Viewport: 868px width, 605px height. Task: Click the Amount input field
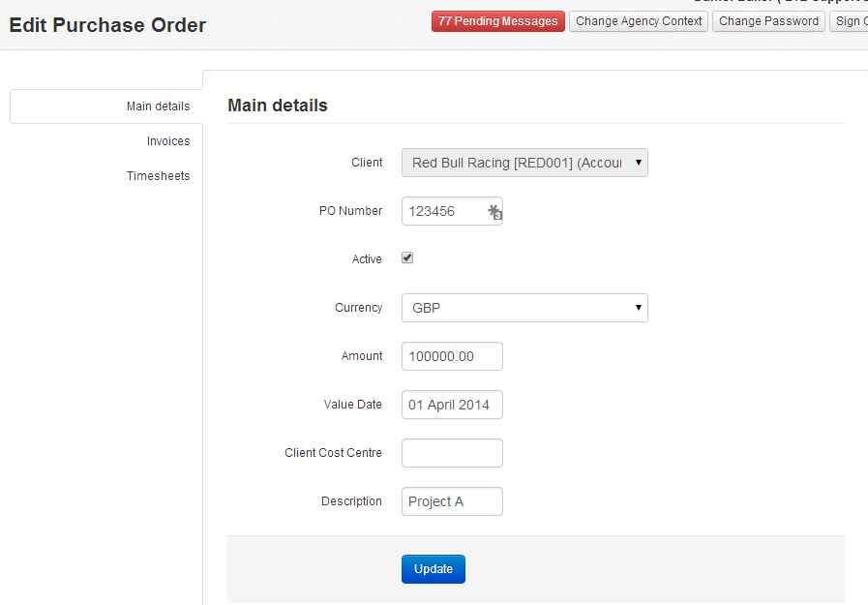click(x=452, y=356)
